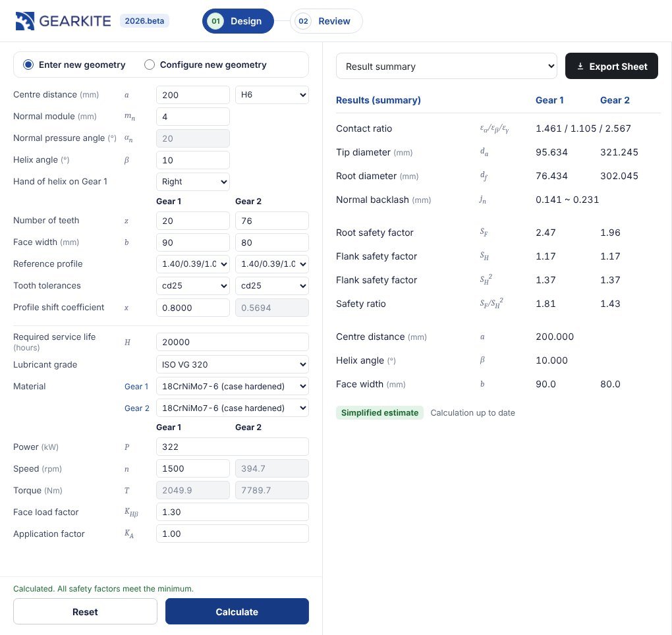Click the 2026.beta version badge
Screen dimensions: 672x635
click(x=144, y=21)
